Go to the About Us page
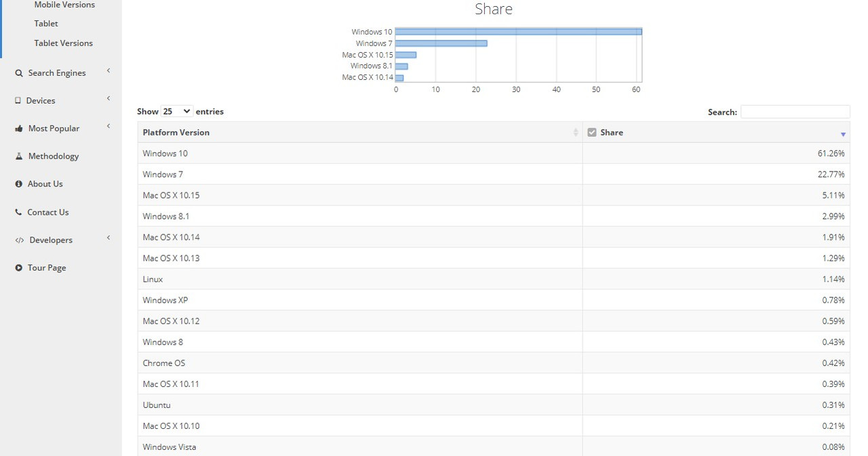 point(45,184)
